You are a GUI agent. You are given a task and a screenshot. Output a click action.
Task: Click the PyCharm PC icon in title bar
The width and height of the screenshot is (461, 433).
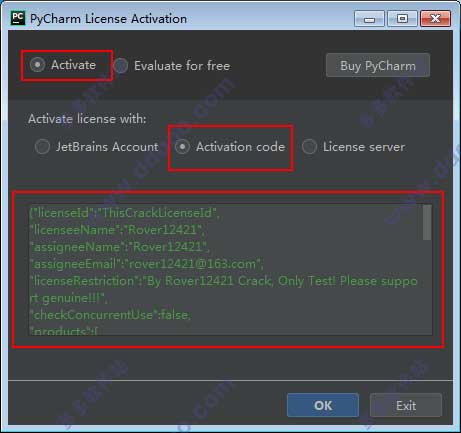[x=18, y=18]
